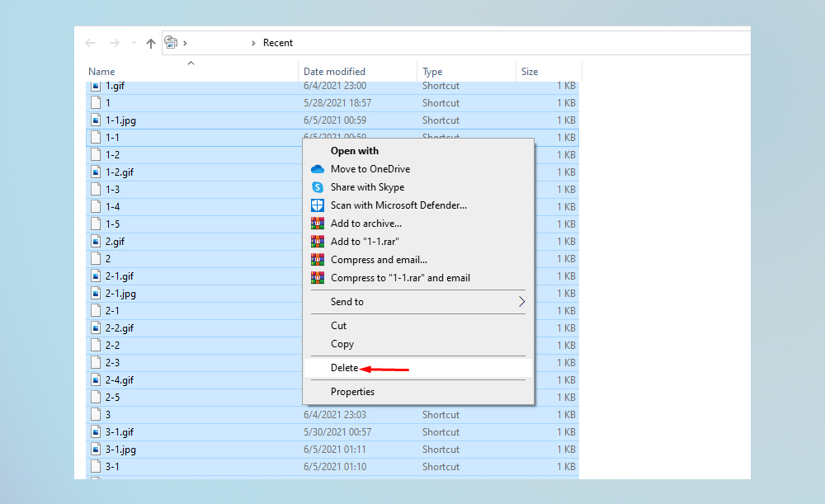
Task: Choose Delete from the context menu
Action: click(x=344, y=368)
